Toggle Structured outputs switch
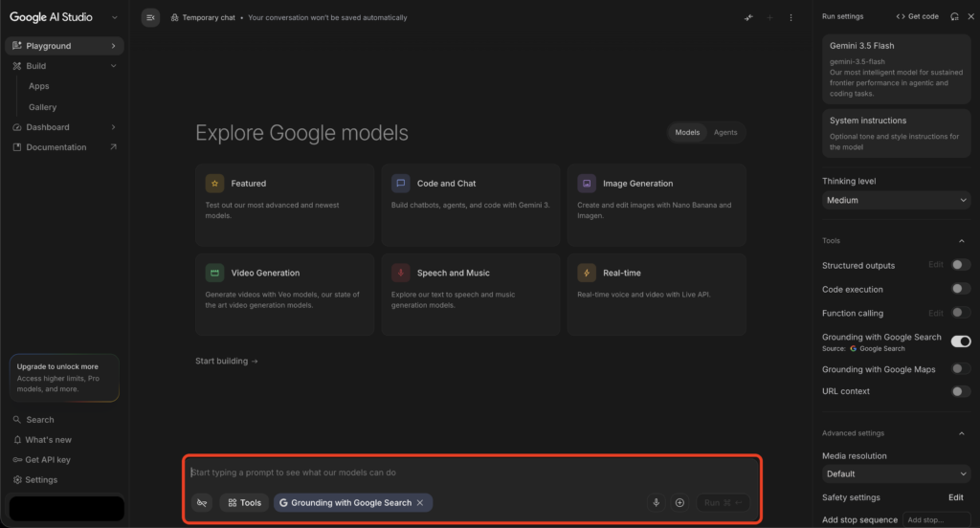This screenshot has width=980, height=528. tap(961, 265)
